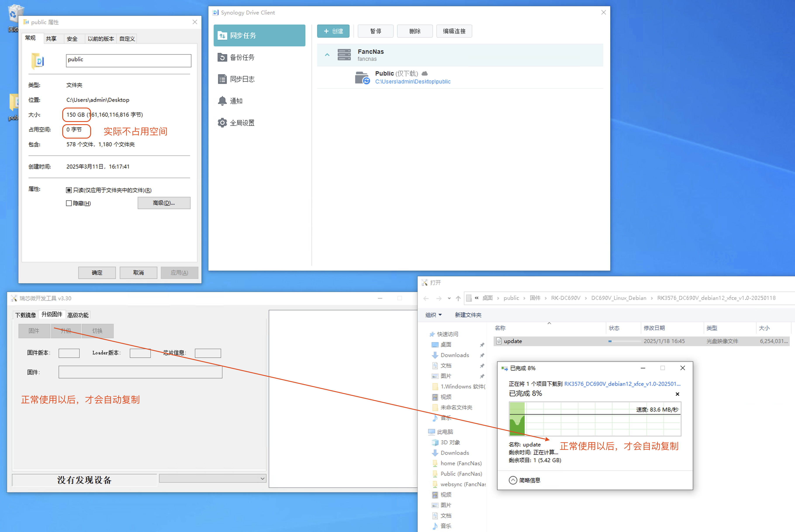Open device dropdown in Rockchip tool
Screen dimensions: 795x532
262,479
